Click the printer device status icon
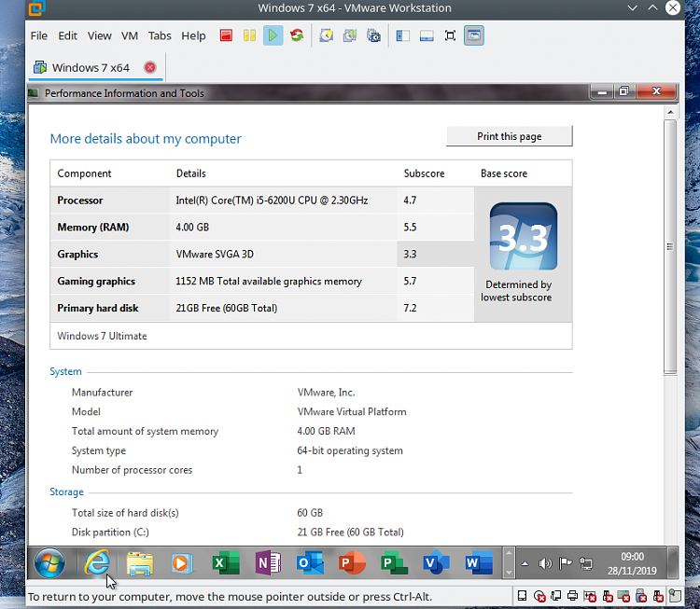The image size is (700, 609). pos(572,596)
